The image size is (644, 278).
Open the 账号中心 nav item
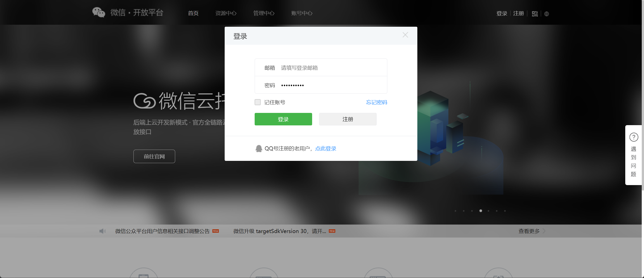pyautogui.click(x=302, y=13)
